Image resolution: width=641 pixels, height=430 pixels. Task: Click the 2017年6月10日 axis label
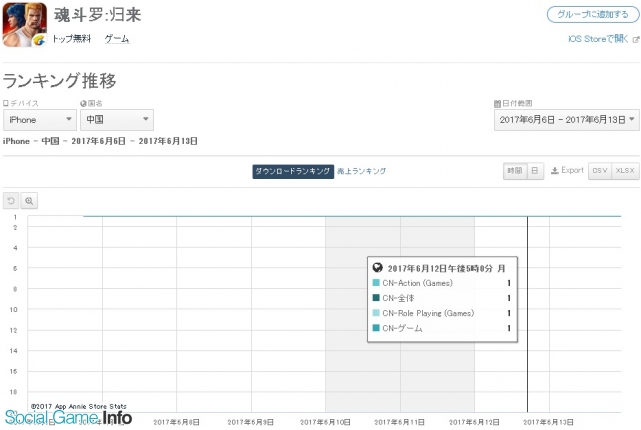click(x=325, y=422)
